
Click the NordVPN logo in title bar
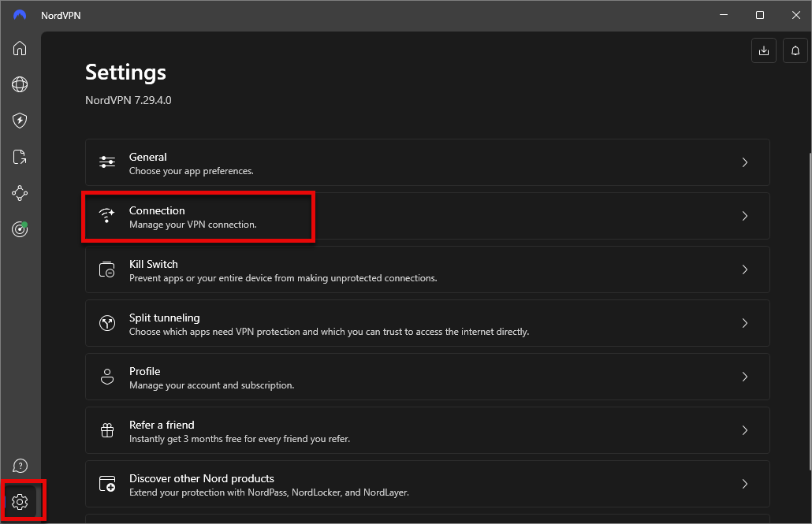coord(20,15)
